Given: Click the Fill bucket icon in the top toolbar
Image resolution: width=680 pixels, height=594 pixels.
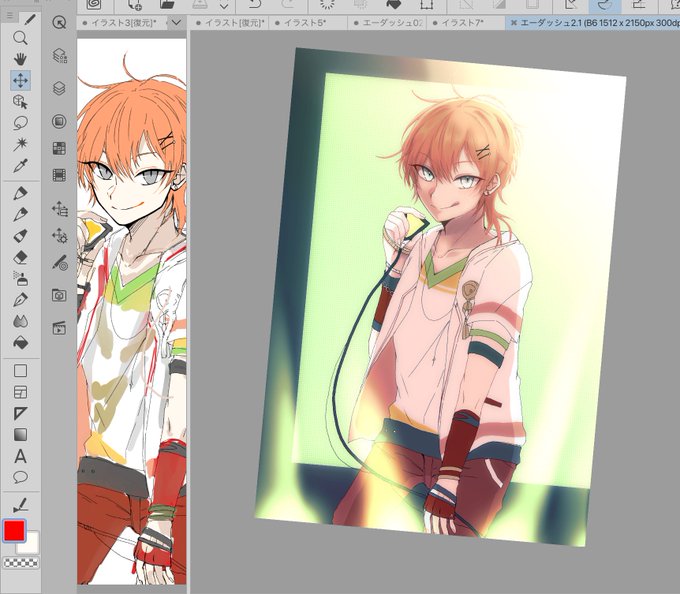Looking at the screenshot, I should click(x=393, y=5).
